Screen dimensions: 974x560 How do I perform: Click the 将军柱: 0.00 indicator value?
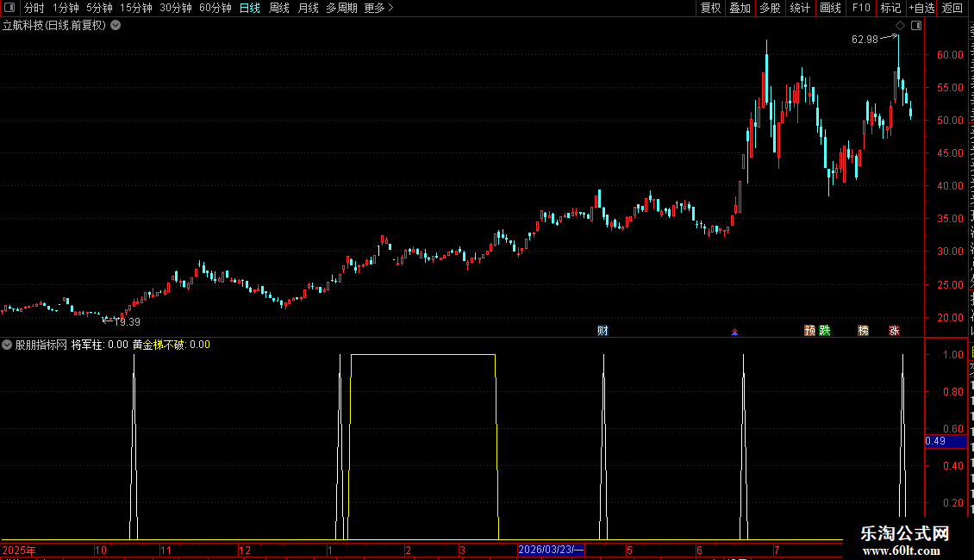tap(99, 345)
